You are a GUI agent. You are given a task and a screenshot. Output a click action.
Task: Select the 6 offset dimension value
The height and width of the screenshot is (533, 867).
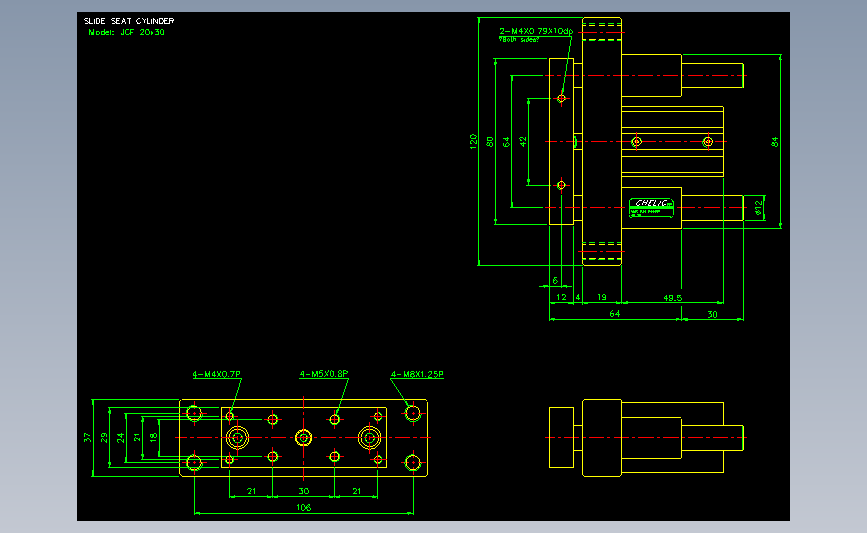(x=555, y=280)
